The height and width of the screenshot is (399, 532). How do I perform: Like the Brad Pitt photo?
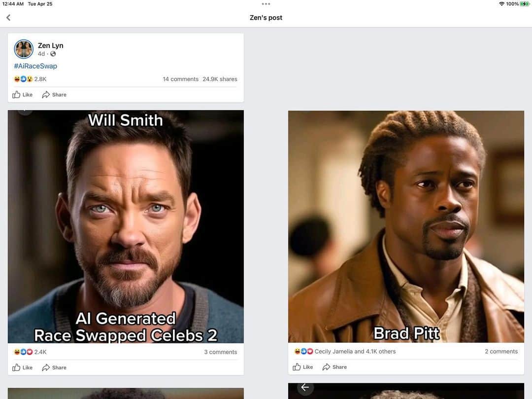302,367
